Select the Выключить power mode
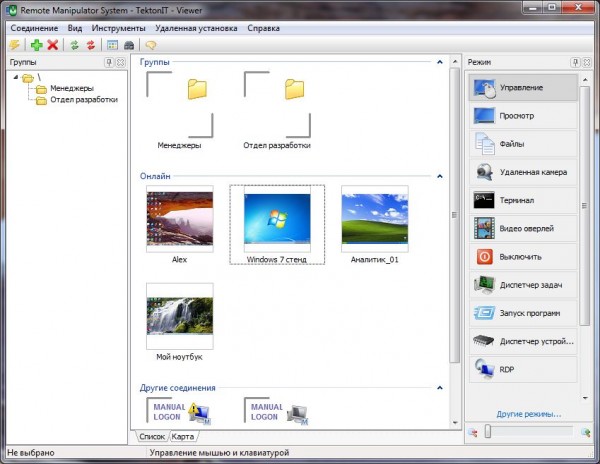This screenshot has height=464, width=600. tap(523, 257)
